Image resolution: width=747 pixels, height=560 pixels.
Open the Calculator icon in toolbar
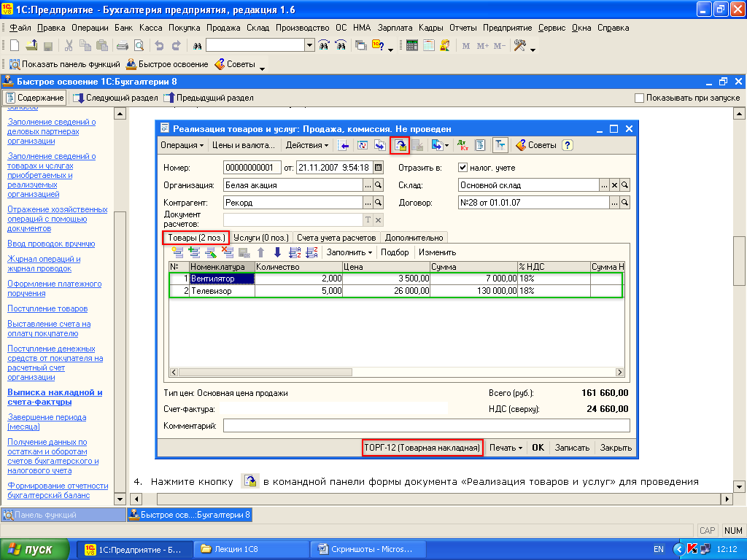click(x=412, y=45)
